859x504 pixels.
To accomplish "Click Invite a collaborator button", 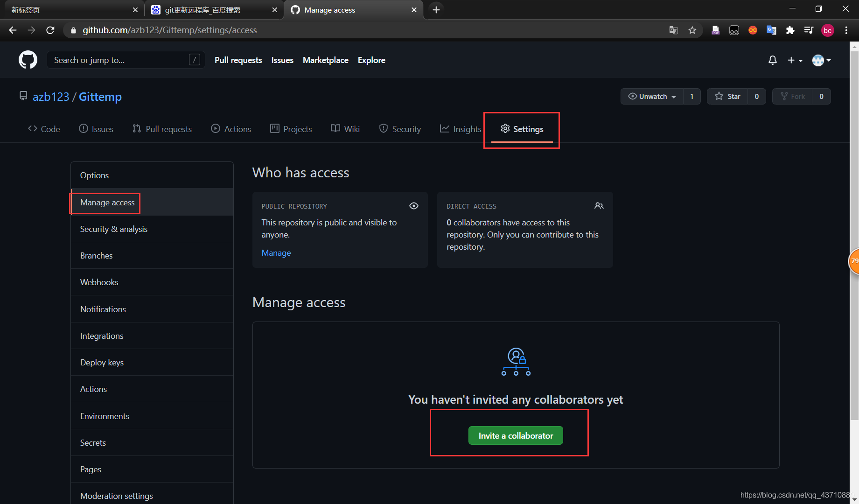I will [x=516, y=435].
